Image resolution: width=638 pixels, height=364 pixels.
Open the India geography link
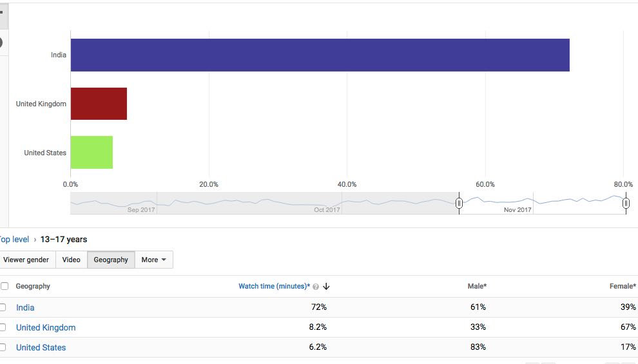pos(25,307)
